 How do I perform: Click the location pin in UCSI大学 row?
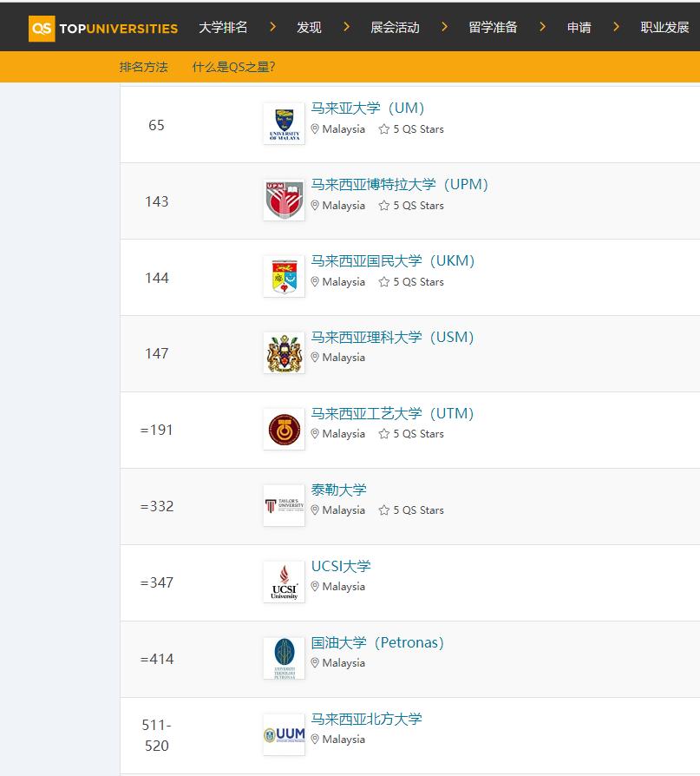click(315, 586)
